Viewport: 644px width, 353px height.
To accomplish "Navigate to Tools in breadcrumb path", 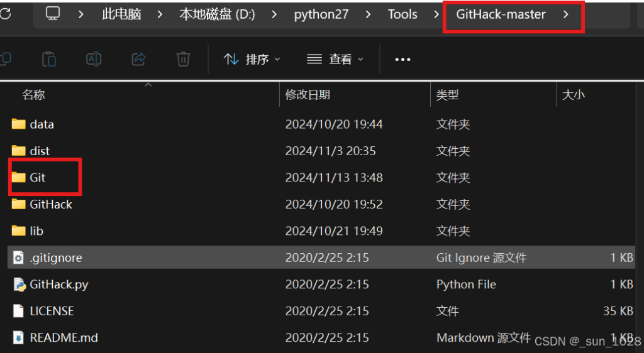I will click(402, 14).
